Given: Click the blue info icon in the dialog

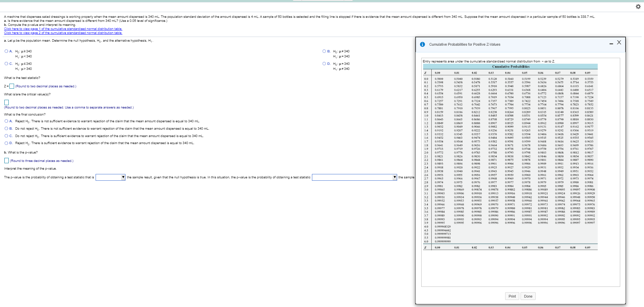Looking at the screenshot, I should (423, 44).
